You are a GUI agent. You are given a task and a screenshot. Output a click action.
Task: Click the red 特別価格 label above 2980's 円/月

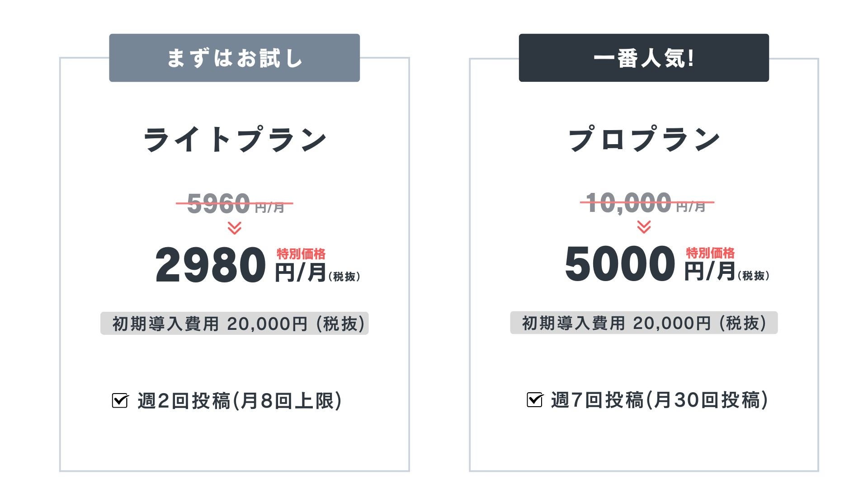[301, 253]
